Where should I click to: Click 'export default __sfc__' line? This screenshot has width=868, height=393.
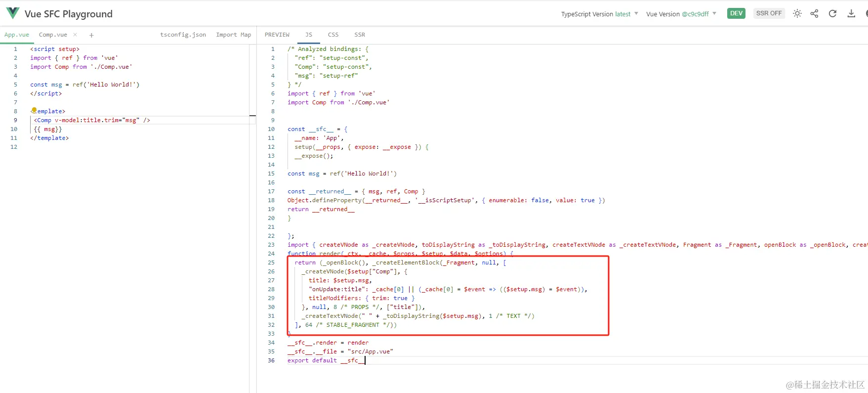click(x=326, y=360)
